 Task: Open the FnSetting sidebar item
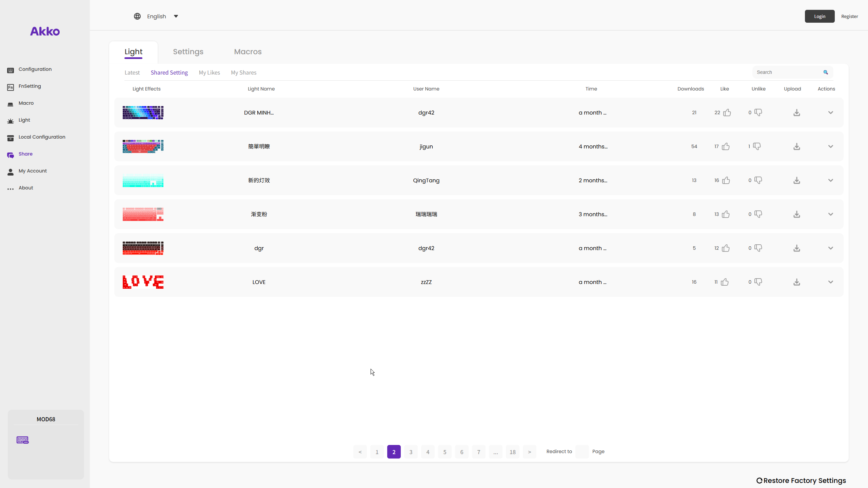point(29,86)
